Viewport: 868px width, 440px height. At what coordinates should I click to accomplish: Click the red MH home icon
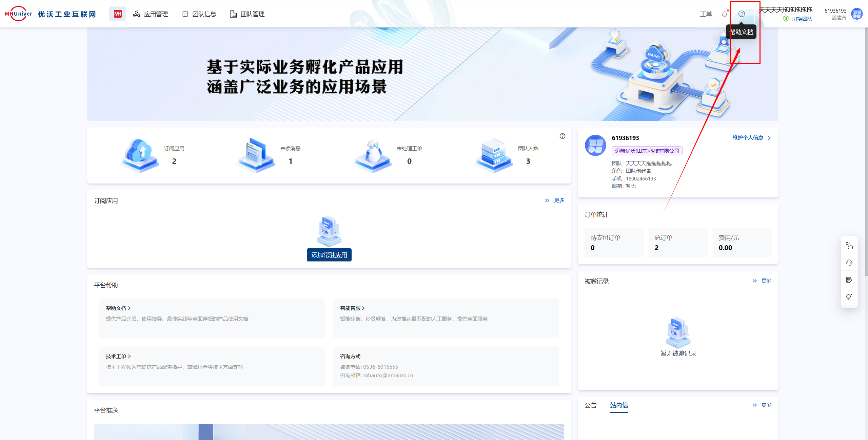point(117,14)
